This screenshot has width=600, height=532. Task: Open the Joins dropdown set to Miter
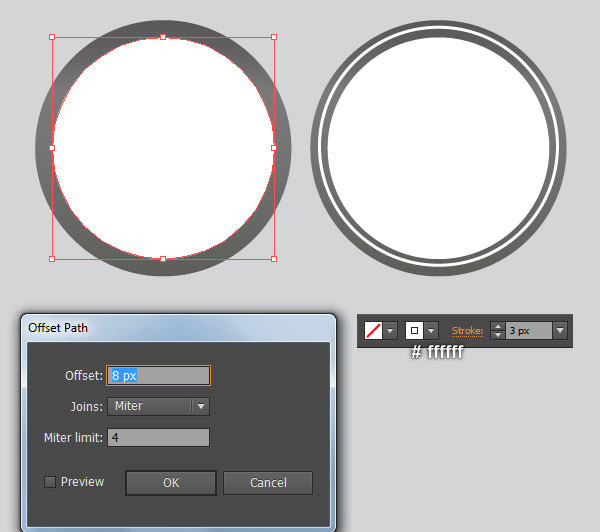pyautogui.click(x=158, y=406)
